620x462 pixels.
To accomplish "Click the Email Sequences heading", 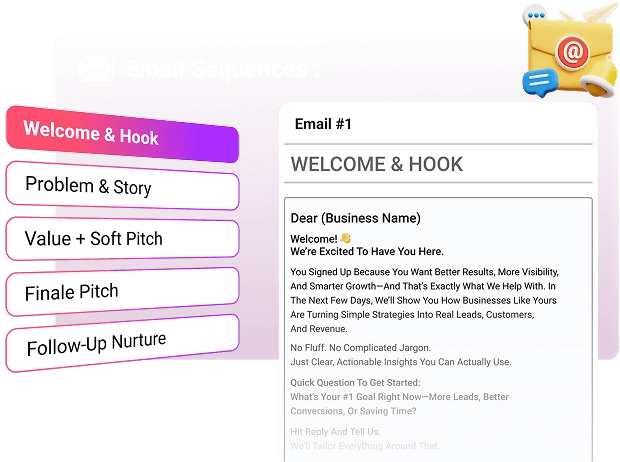I will click(x=223, y=69).
